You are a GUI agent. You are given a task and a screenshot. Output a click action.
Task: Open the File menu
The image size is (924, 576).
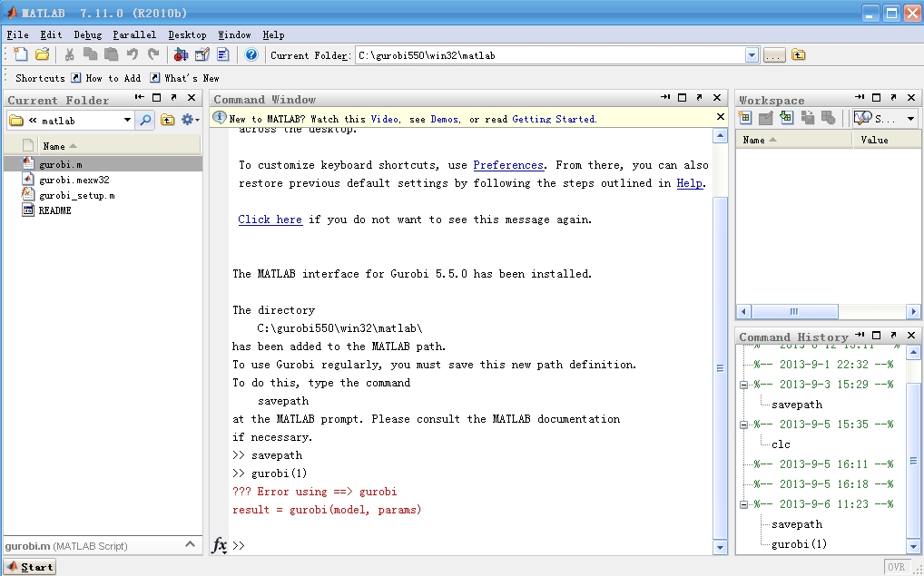tap(17, 34)
